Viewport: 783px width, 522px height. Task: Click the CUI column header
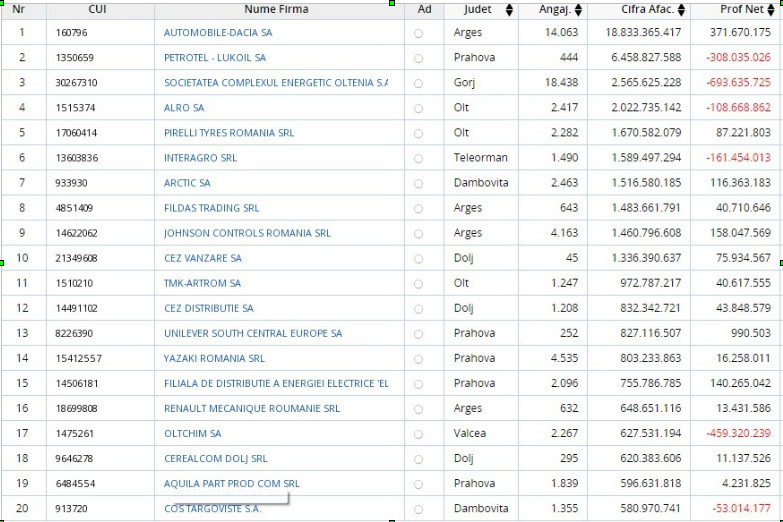coord(97,10)
